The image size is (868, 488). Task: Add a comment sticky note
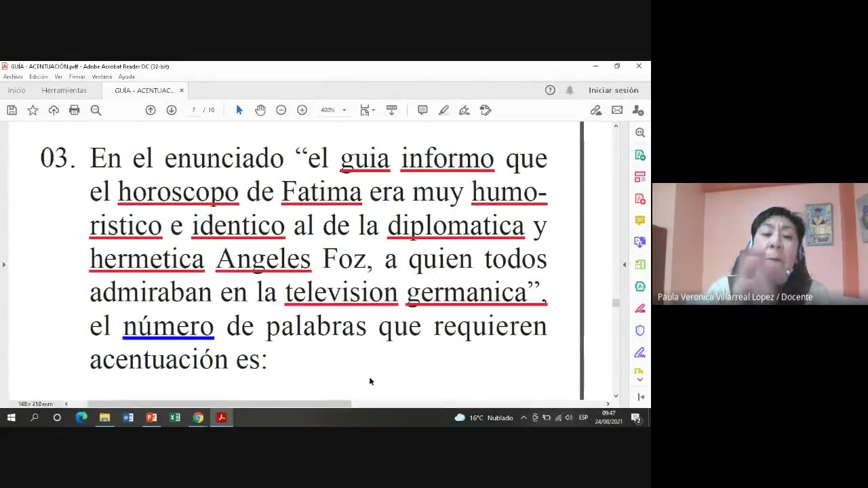(x=422, y=110)
